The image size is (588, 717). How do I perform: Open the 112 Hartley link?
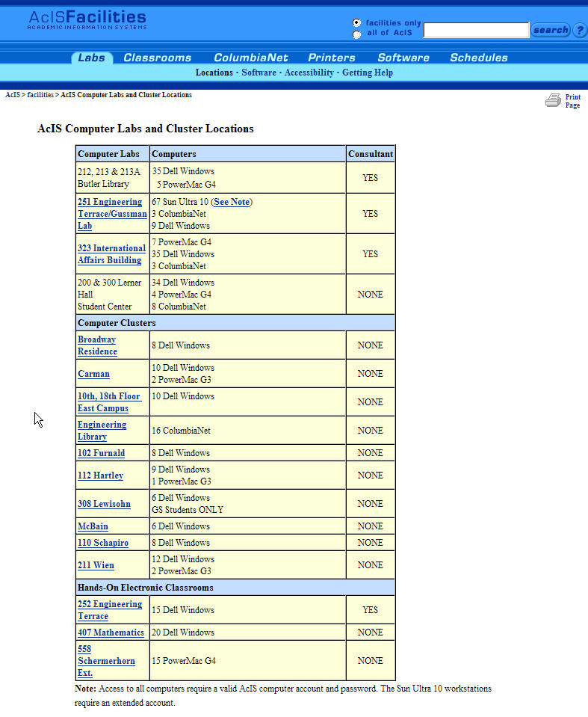(101, 475)
